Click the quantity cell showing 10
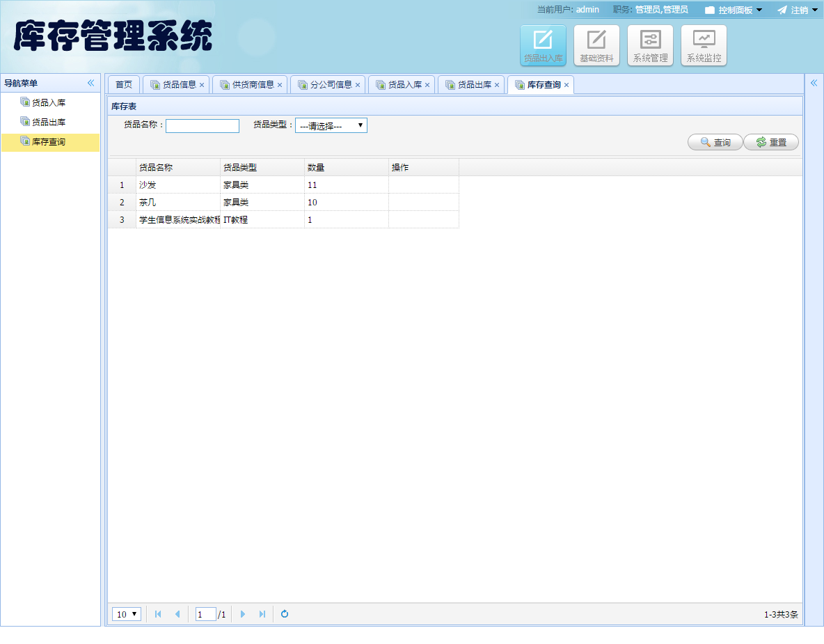The height and width of the screenshot is (644, 824). point(347,203)
